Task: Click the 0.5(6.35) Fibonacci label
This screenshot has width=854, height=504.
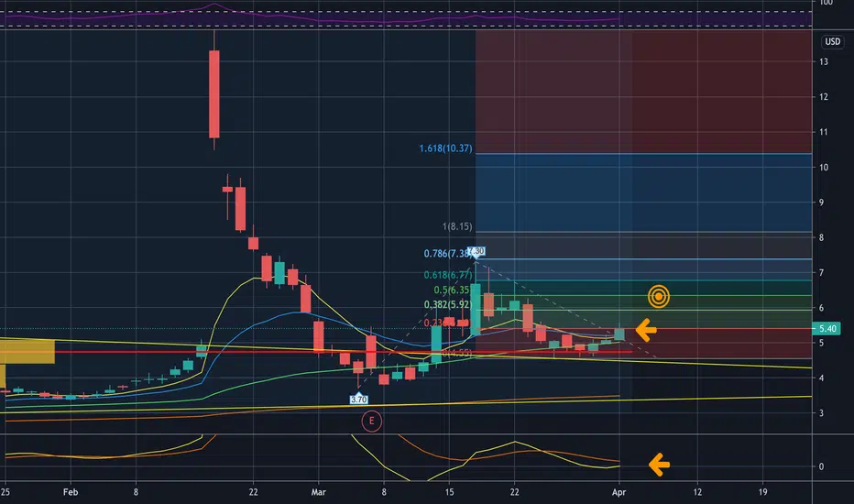Action: [452, 290]
